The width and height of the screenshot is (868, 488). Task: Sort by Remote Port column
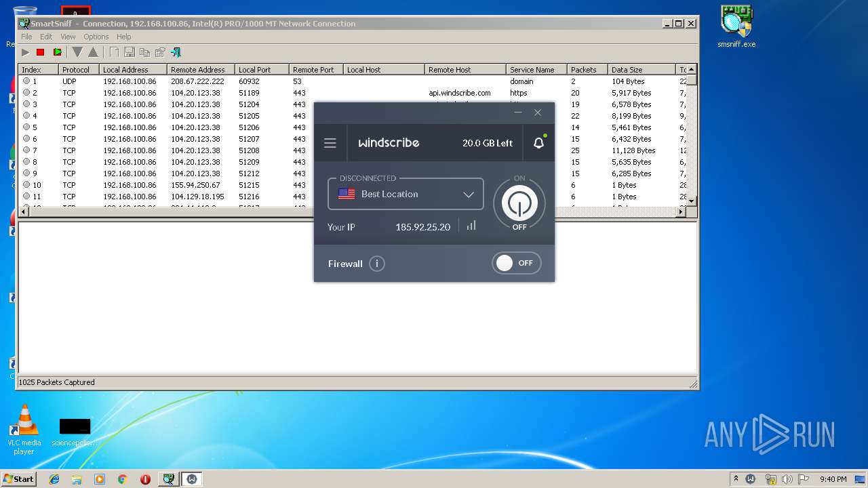[x=316, y=69]
